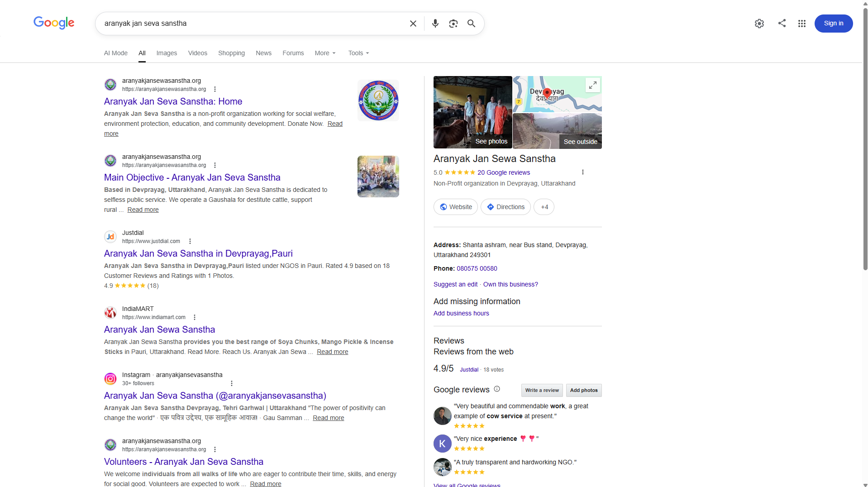Open the Google apps grid
The width and height of the screenshot is (868, 487).
click(x=801, y=24)
